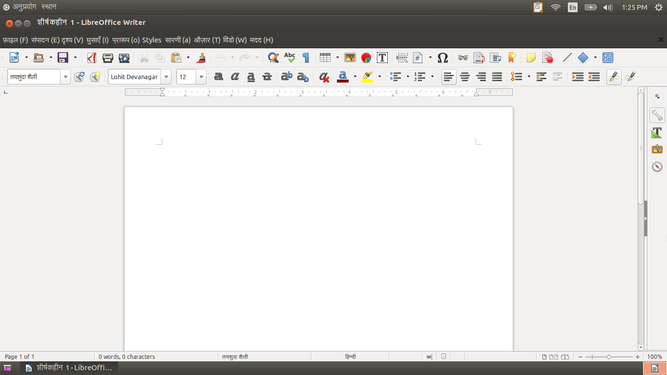
Task: Open sidebar Navigator compass icon
Action: pos(657,167)
